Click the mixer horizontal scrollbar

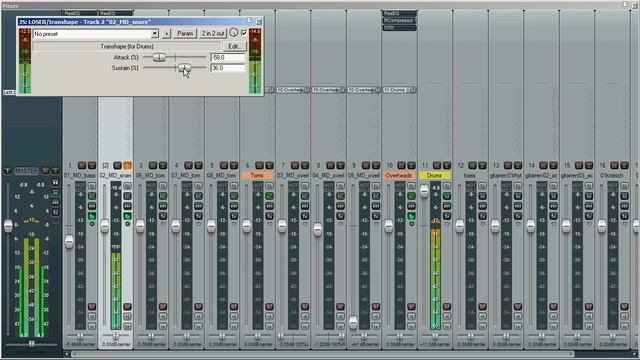point(322,354)
